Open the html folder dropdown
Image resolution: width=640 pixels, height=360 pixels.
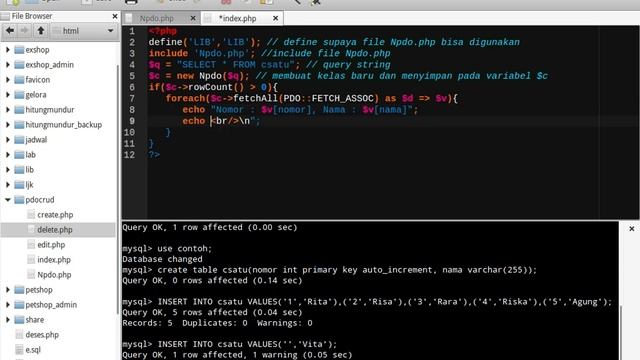(x=84, y=31)
